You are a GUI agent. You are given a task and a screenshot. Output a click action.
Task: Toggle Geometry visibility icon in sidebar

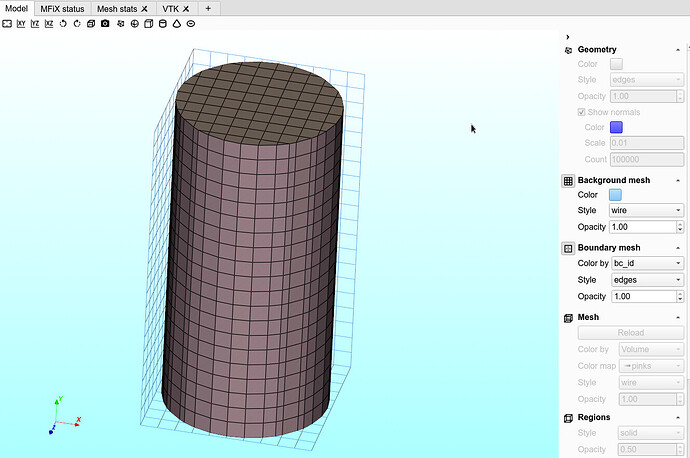pos(568,49)
